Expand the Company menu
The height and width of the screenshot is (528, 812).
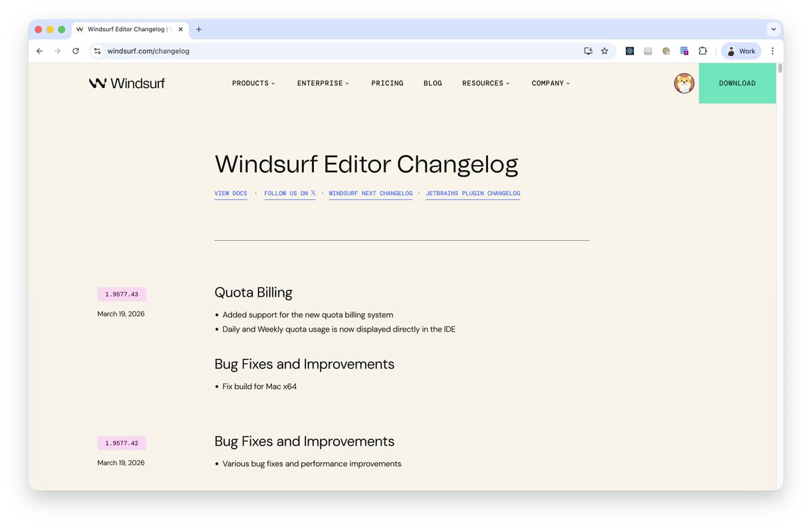coord(551,83)
